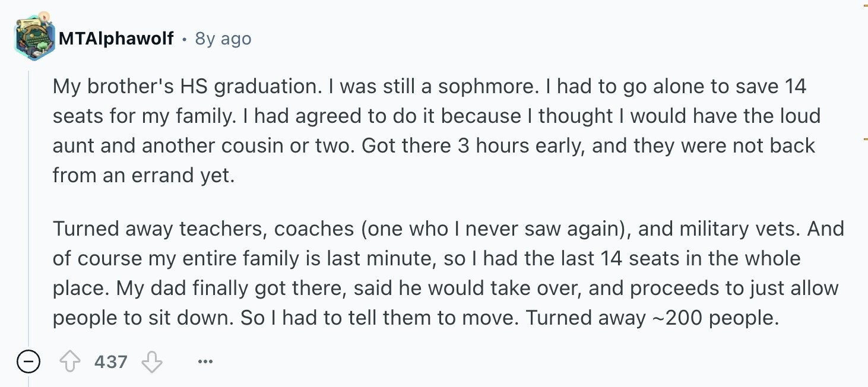
Task: Click the 8y ago timestamp
Action: coord(223,39)
